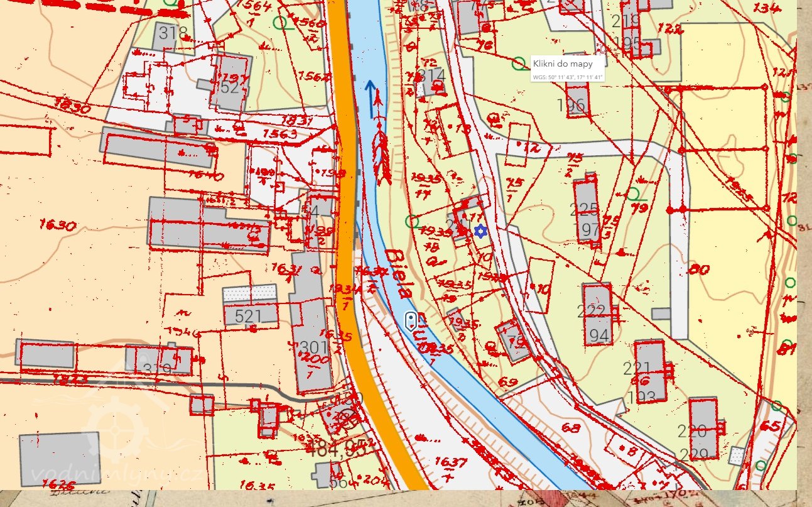Click the circled cross symbol above elevation 484,95
This screenshot has height=507, width=812.
pos(347,417)
